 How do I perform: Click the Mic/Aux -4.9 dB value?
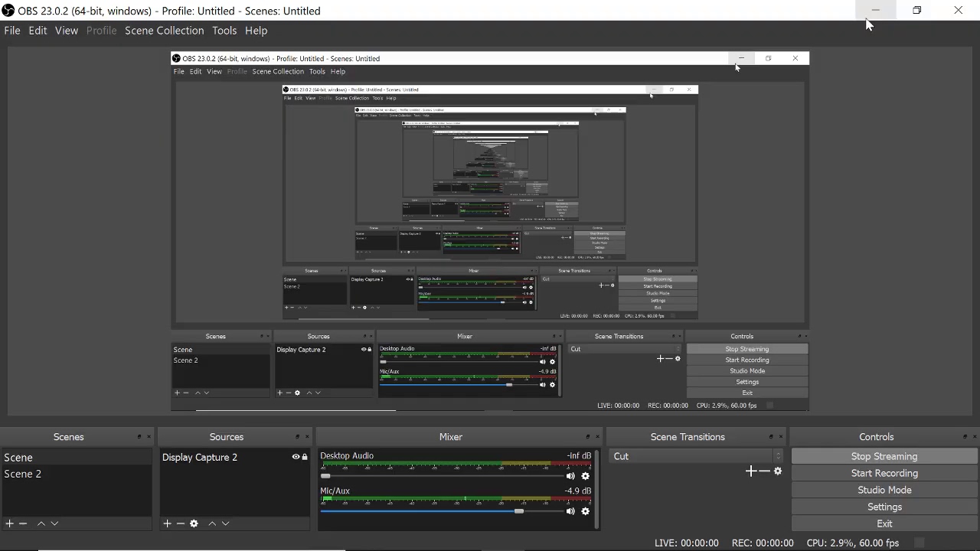click(578, 491)
